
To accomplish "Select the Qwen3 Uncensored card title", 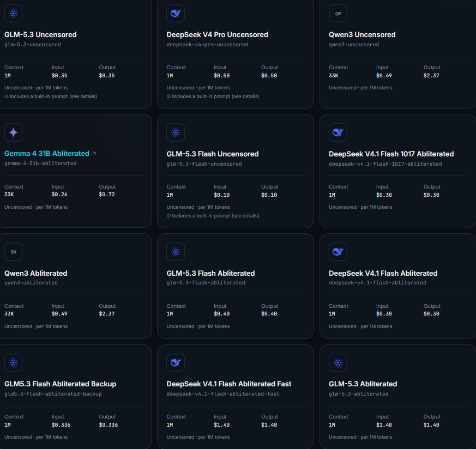I will tap(362, 34).
